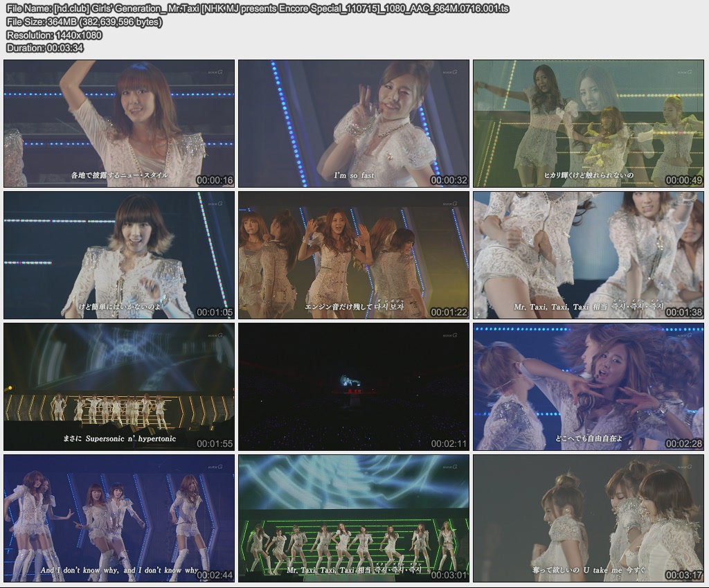Viewport: 709px width, 588px height.
Task: Choose the thumbnail stamped 00:01:22
Action: [x=354, y=255]
